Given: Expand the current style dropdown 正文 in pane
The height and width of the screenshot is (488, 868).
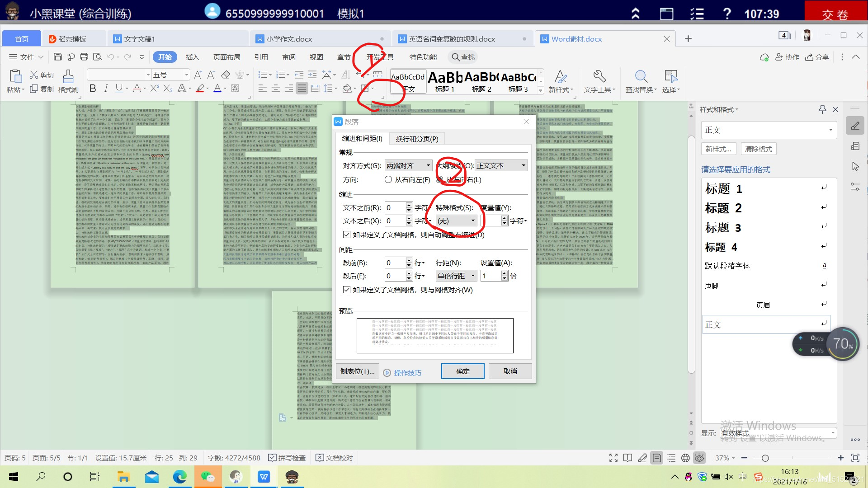Looking at the screenshot, I should point(830,130).
